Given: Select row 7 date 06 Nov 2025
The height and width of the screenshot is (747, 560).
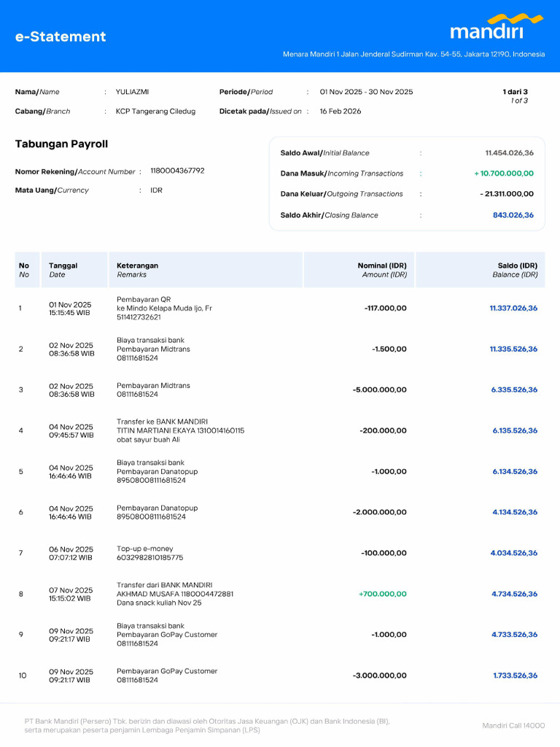Looking at the screenshot, I should tap(71, 549).
